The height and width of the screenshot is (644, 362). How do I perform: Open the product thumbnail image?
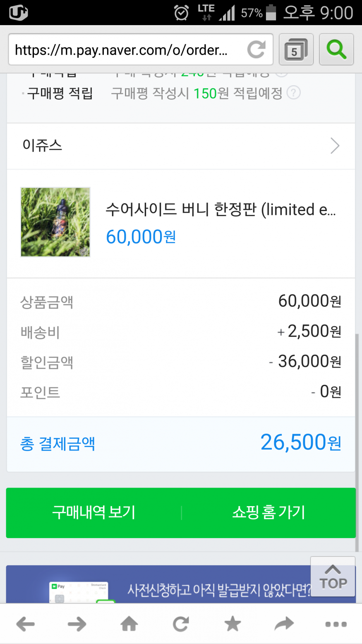pos(55,222)
